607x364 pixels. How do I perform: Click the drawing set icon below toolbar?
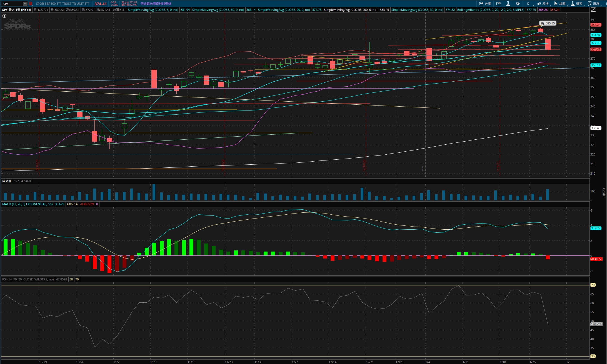[593, 10]
